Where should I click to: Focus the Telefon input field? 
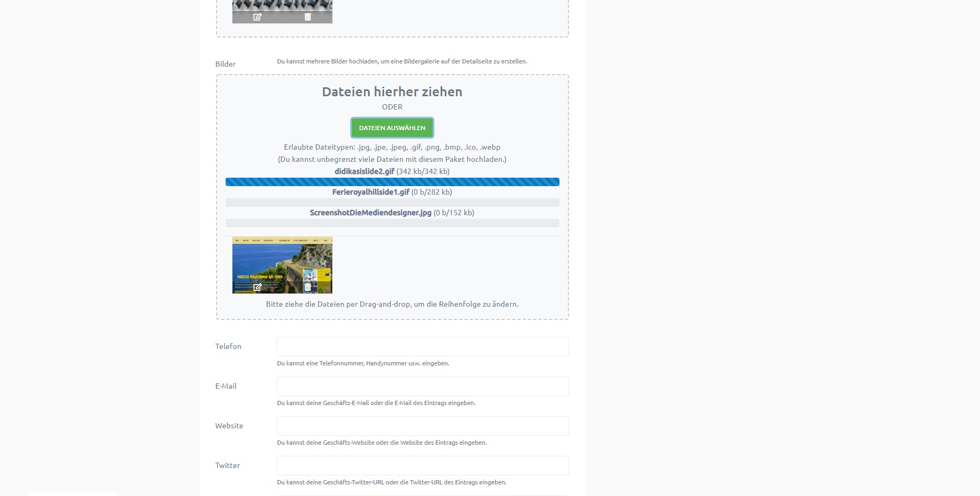tap(422, 346)
